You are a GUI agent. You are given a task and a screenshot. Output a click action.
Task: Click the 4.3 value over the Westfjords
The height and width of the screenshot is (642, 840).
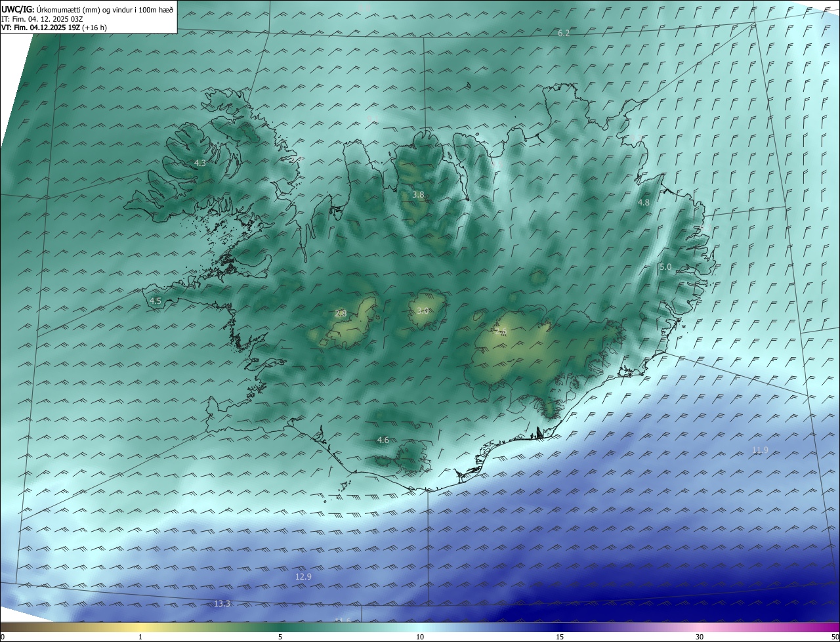200,163
